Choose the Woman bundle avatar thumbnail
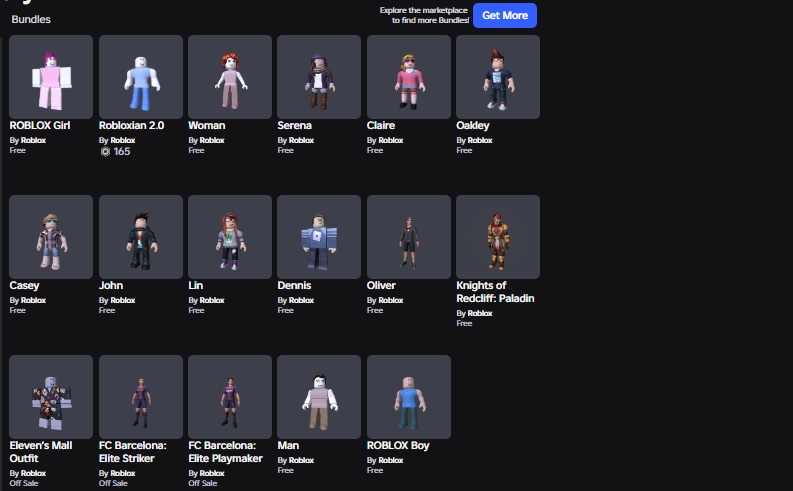Viewport: 793px width, 491px height. pos(230,77)
